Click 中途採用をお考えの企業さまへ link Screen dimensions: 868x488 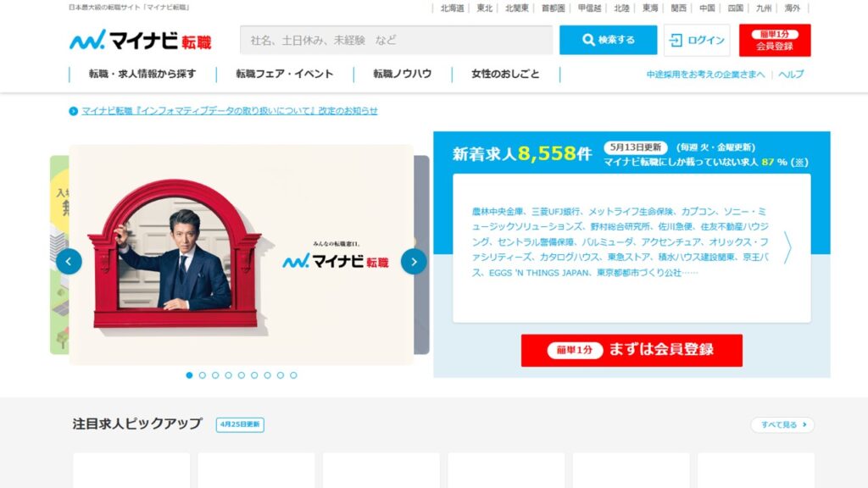coord(706,75)
